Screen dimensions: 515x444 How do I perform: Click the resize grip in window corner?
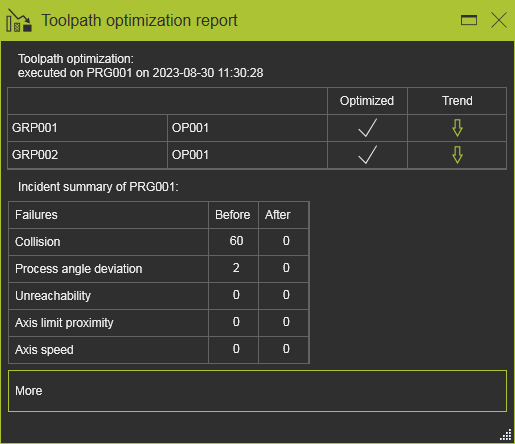coord(506,435)
